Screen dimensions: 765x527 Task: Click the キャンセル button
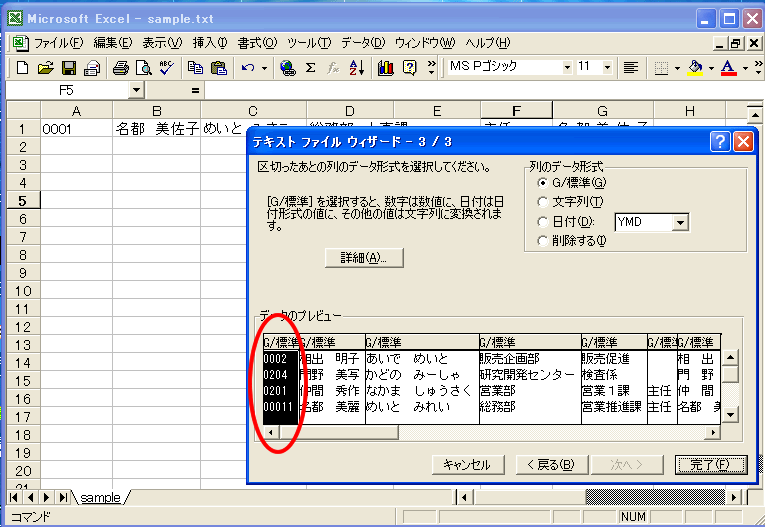click(x=468, y=465)
